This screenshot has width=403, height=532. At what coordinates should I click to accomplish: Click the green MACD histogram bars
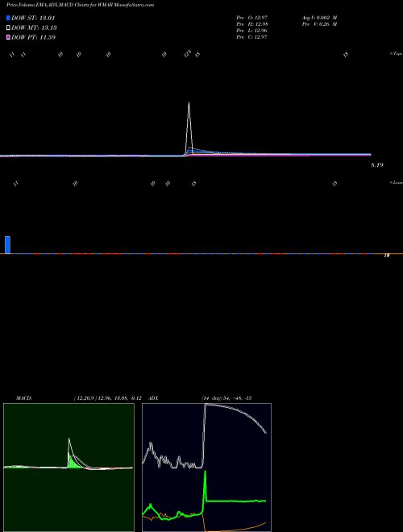pos(73,462)
